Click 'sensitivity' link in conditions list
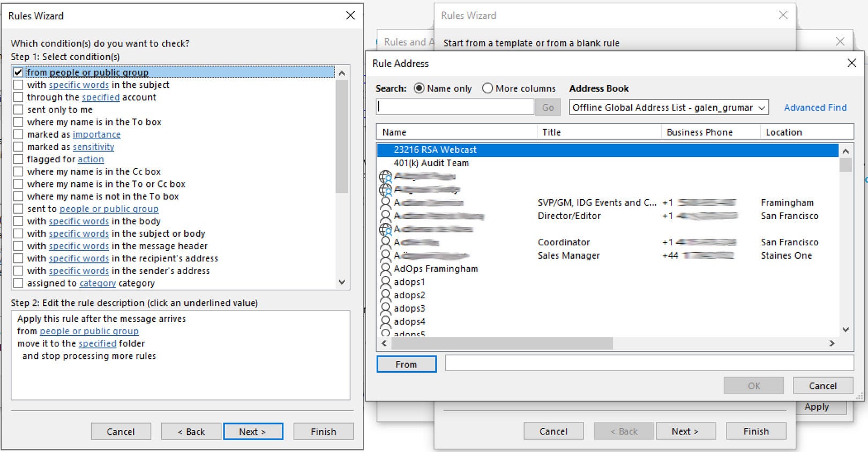 93,147
